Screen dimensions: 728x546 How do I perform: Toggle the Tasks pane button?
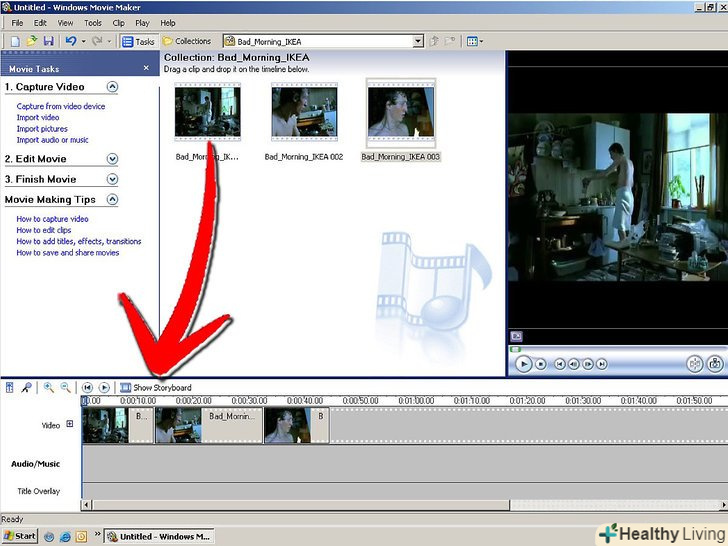point(138,41)
